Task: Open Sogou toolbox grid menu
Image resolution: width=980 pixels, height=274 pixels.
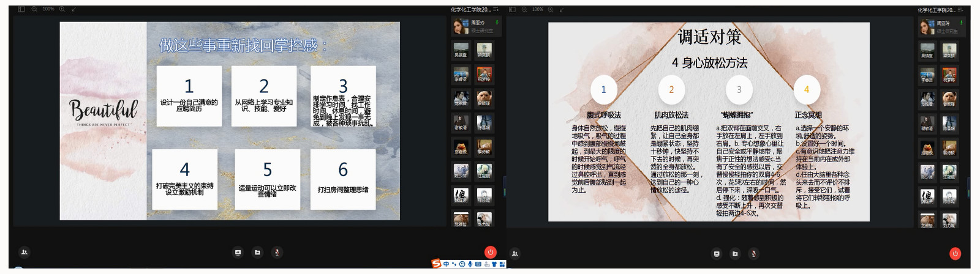Action: (x=502, y=264)
